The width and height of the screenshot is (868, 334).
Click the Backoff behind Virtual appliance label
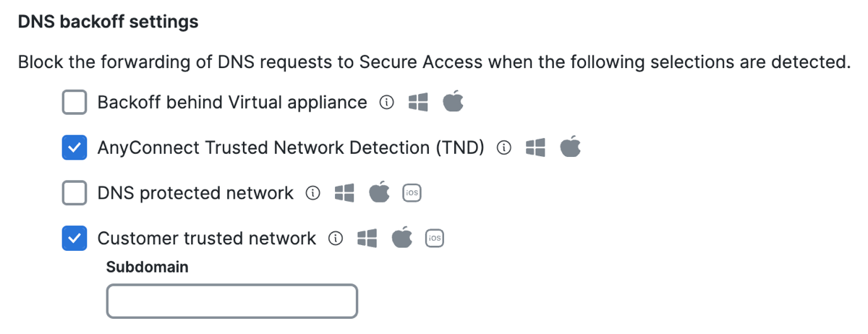(x=232, y=103)
